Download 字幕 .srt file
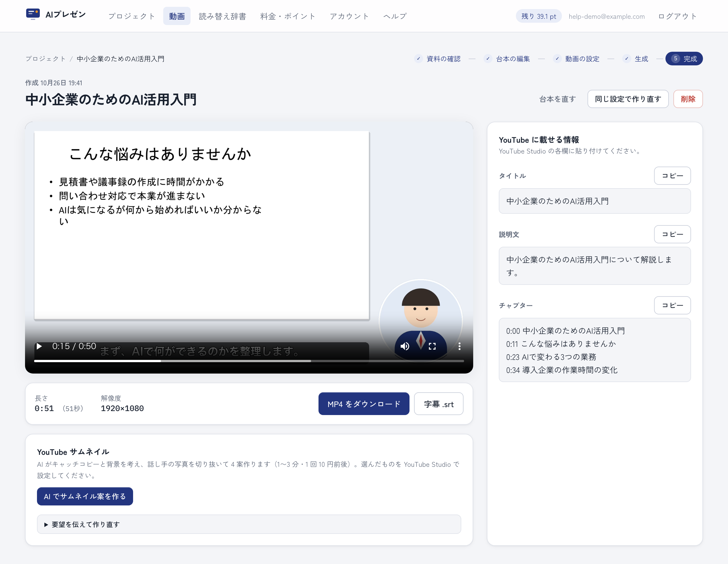The image size is (728, 564). click(438, 404)
